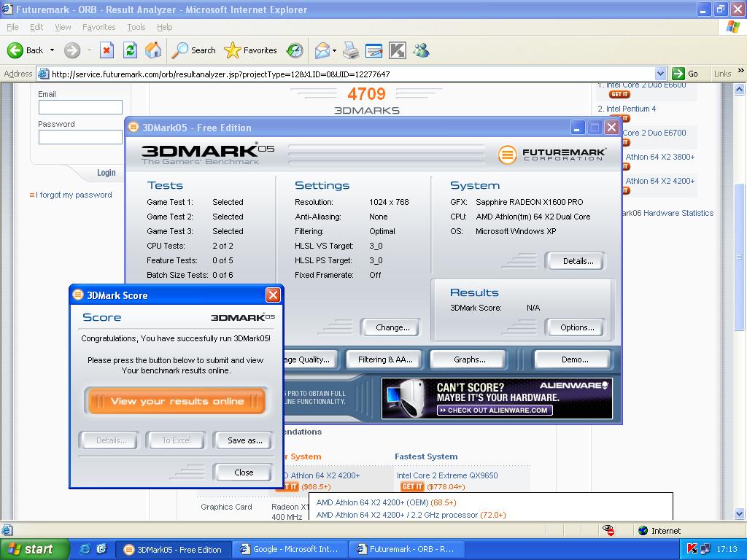Click the Image Quality... button

coord(311,359)
